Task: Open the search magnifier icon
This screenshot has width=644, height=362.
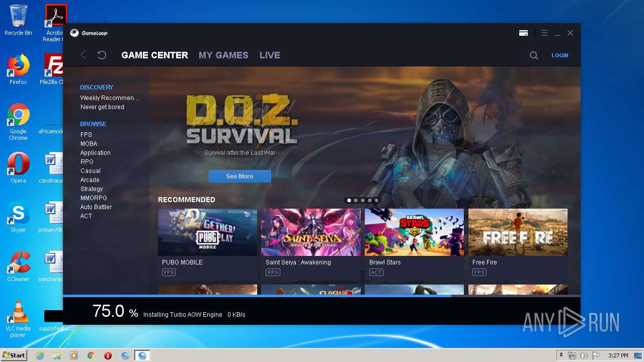Action: [534, 55]
